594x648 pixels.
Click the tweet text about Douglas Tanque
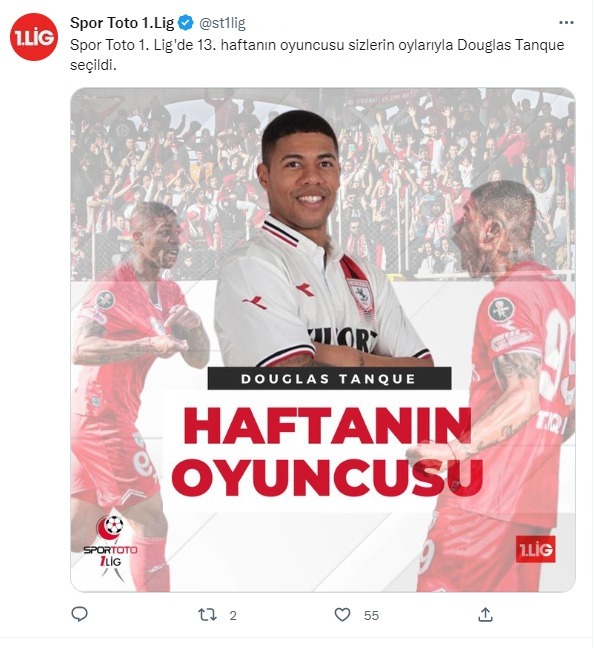coord(317,55)
